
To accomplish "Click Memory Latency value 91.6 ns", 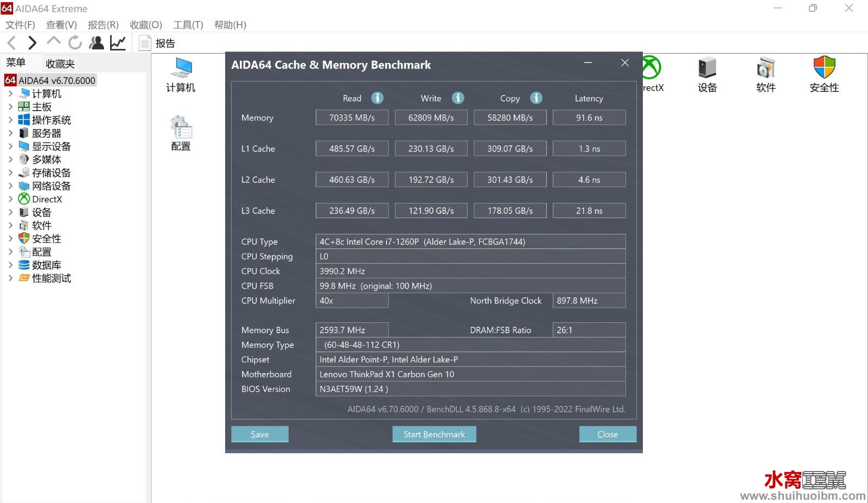I will tap(589, 118).
